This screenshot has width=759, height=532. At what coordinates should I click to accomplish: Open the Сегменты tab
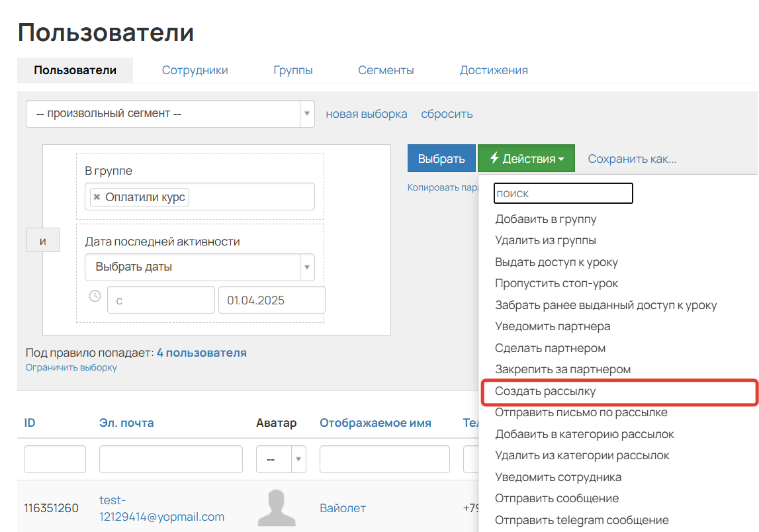386,70
